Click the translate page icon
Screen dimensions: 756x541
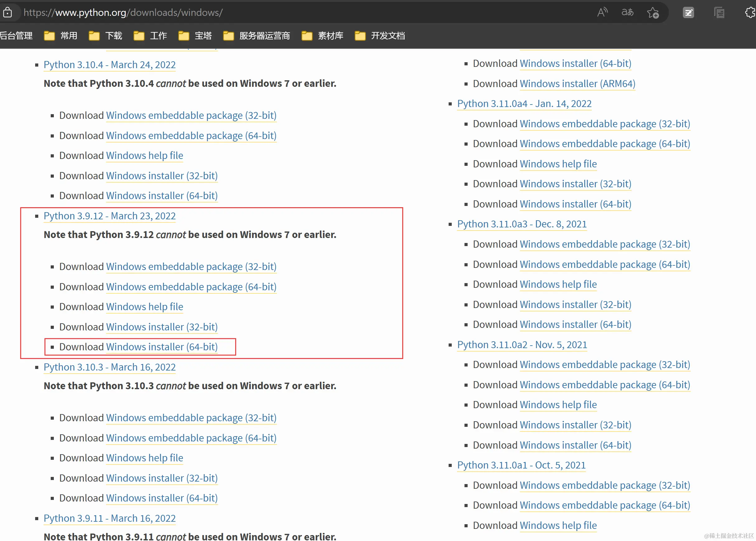(628, 13)
